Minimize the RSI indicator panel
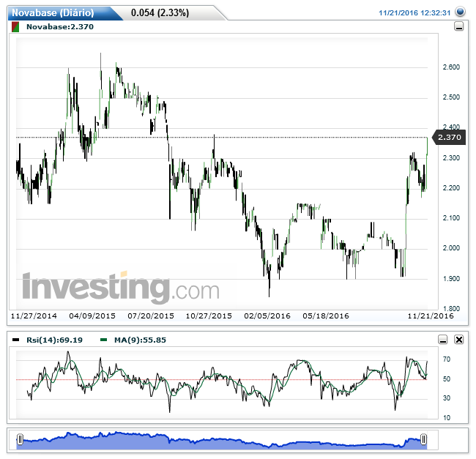Screen dimensions: 476x459 [x=443, y=340]
